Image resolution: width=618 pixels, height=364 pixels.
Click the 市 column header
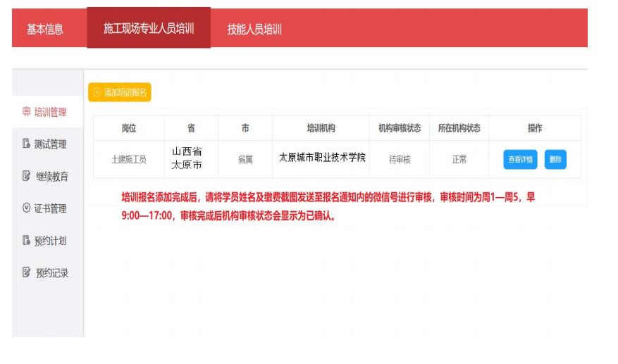pos(245,128)
